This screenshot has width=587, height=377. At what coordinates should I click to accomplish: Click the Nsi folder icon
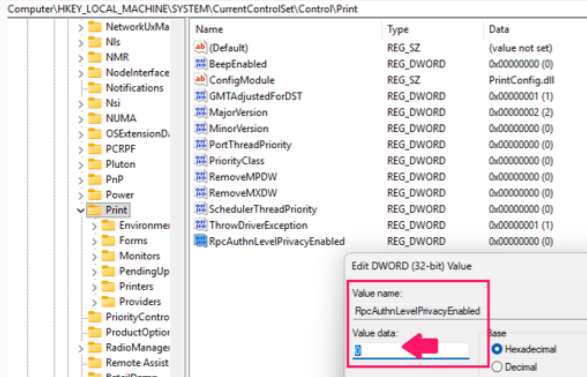point(95,103)
